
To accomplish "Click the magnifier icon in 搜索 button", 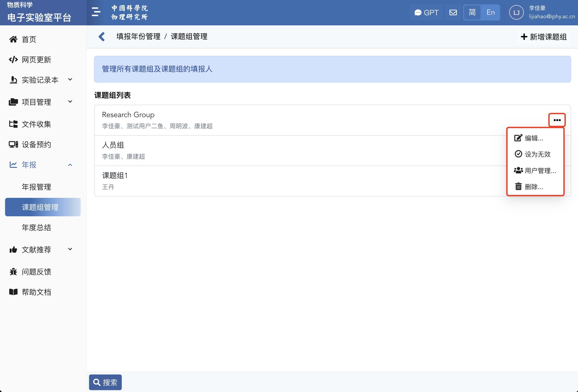I will (x=96, y=382).
